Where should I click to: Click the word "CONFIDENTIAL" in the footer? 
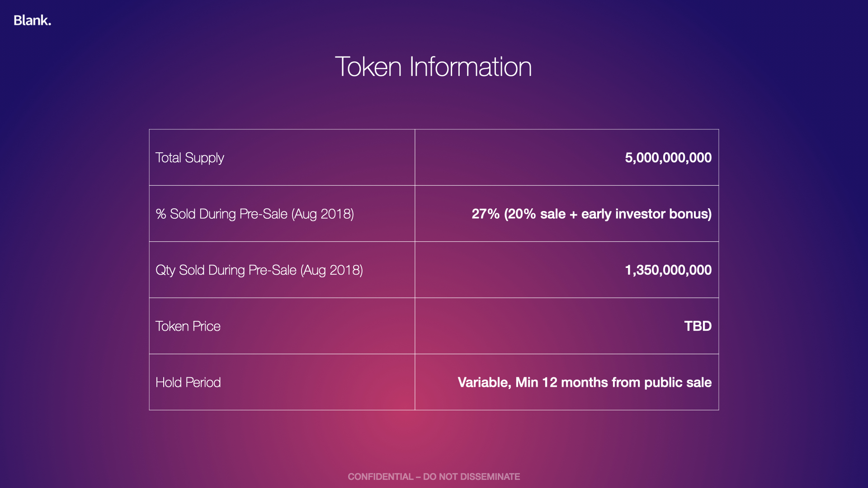380,477
